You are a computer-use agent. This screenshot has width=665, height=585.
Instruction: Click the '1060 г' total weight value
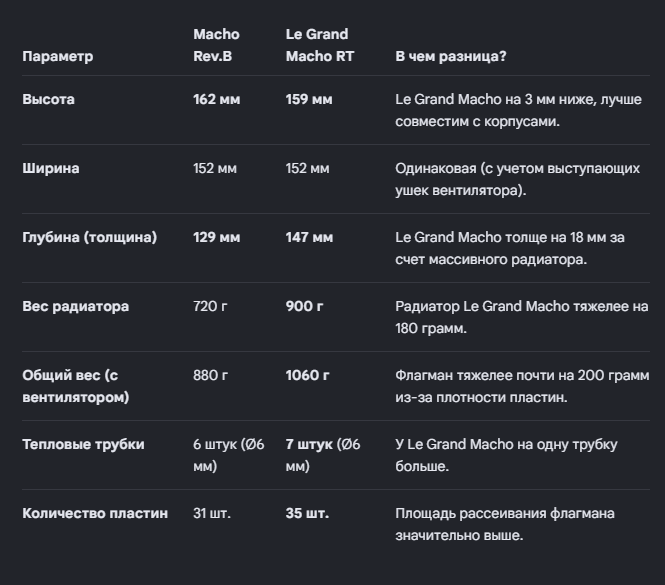click(307, 375)
